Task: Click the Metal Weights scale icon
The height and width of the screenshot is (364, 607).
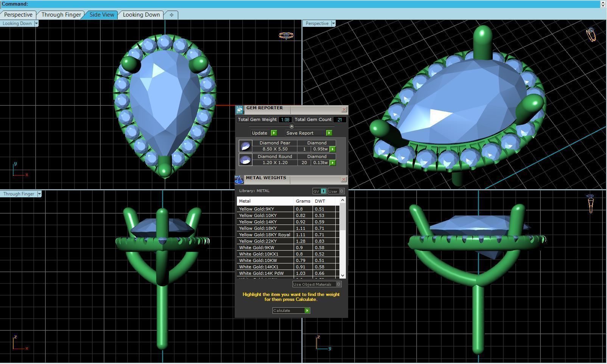Action: [x=239, y=180]
